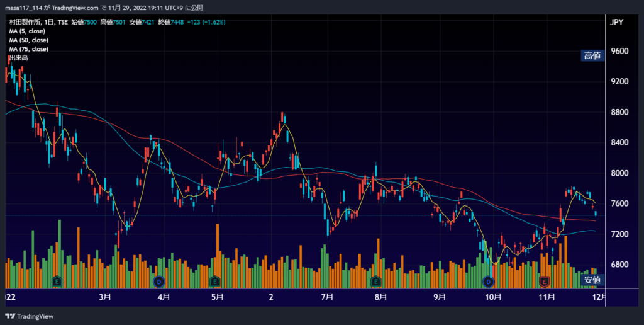Click the dividend D marker above 4月
Image resolution: width=644 pixels, height=325 pixels.
coord(158,282)
